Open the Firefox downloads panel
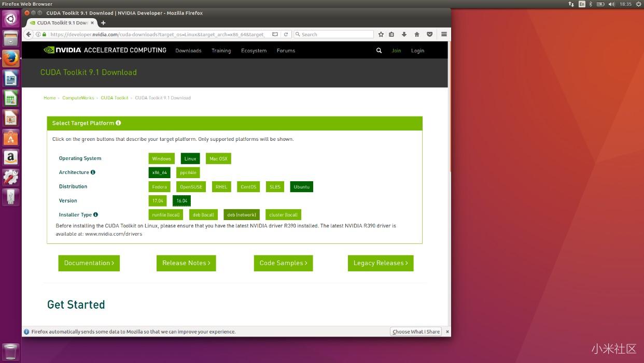The width and height of the screenshot is (644, 363). tap(404, 35)
